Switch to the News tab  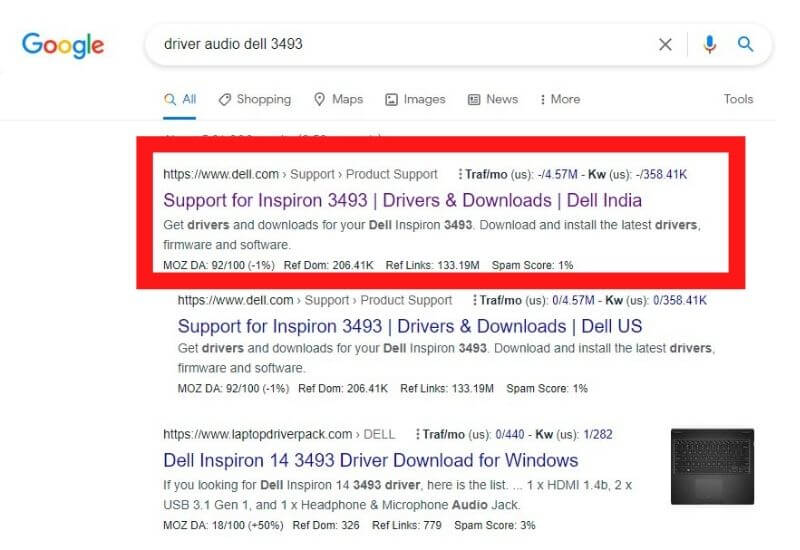tap(492, 99)
